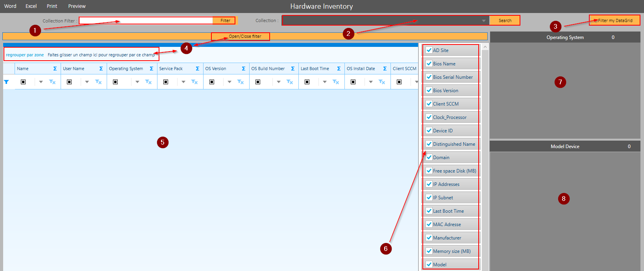Screen dimensions: 644x271
Task: Click the blue funnel filter row icon
Action: click(x=6, y=82)
